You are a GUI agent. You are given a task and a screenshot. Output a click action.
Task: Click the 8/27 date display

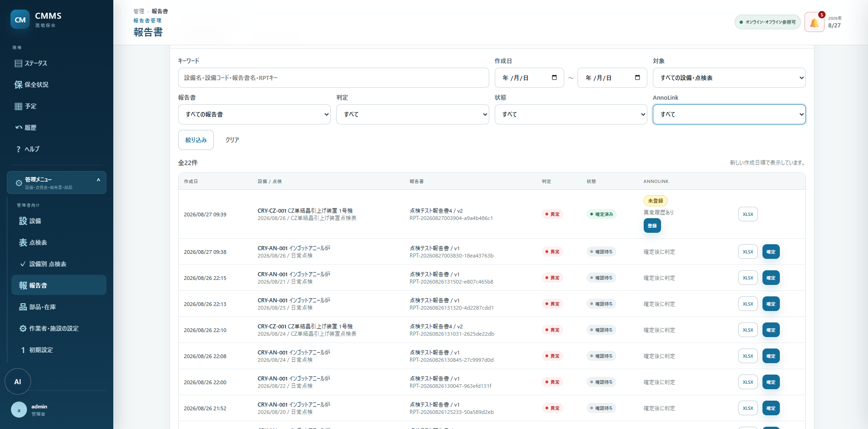coord(834,26)
